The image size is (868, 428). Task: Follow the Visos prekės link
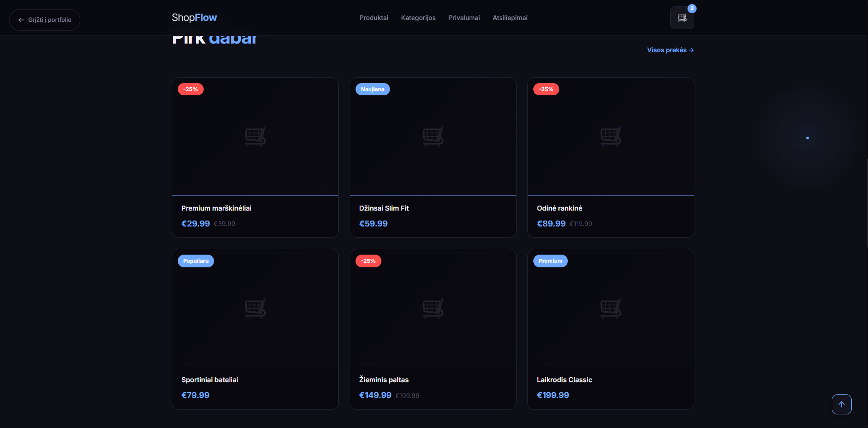click(x=670, y=50)
